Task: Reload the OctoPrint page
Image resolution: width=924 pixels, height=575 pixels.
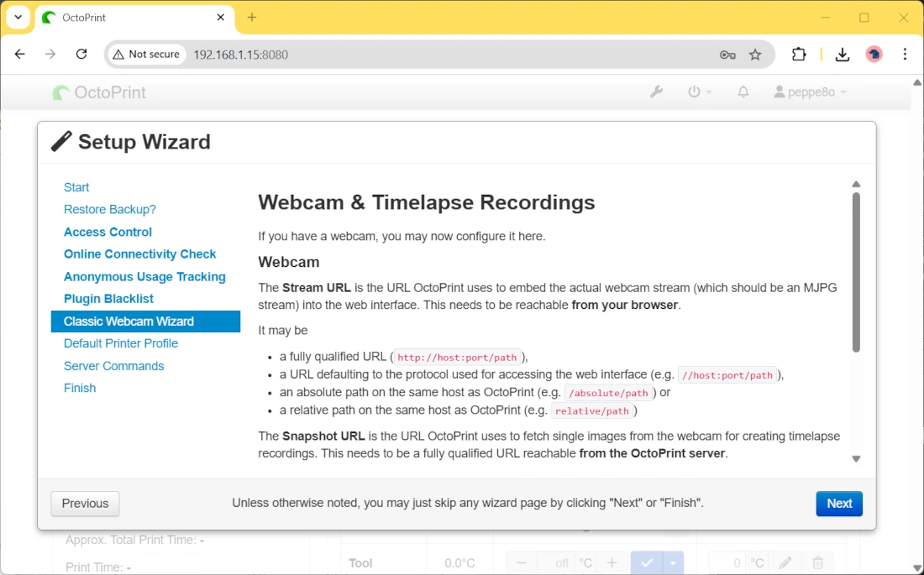Action: coord(81,55)
